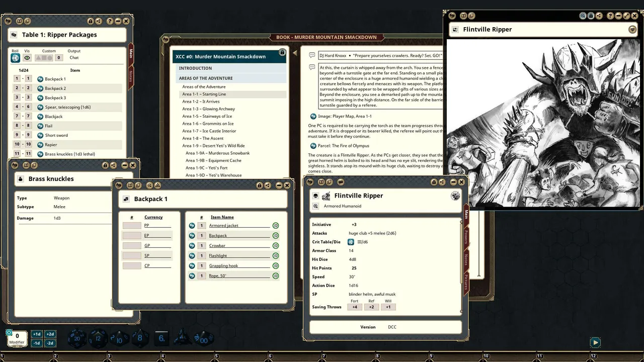Roll the Fort saving throw +4

click(x=354, y=307)
